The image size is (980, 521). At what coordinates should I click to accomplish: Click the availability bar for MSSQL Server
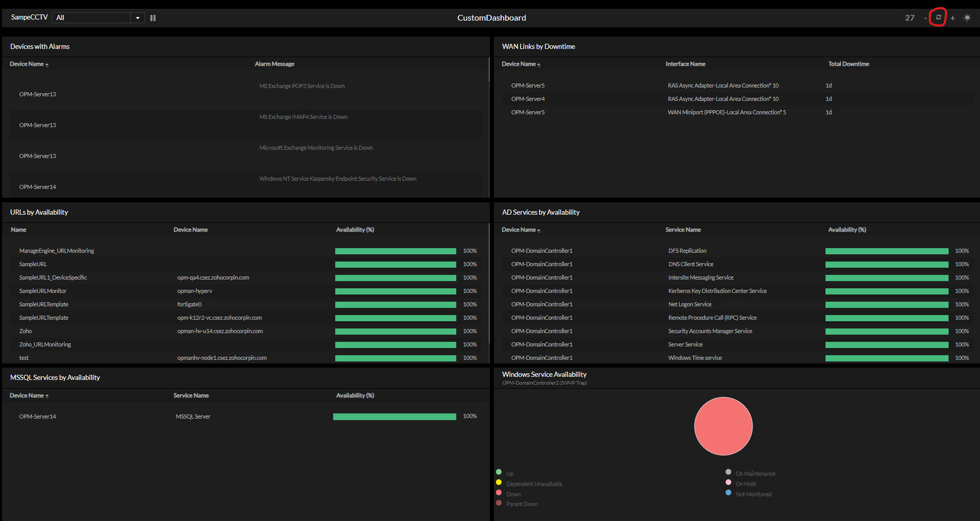(394, 417)
